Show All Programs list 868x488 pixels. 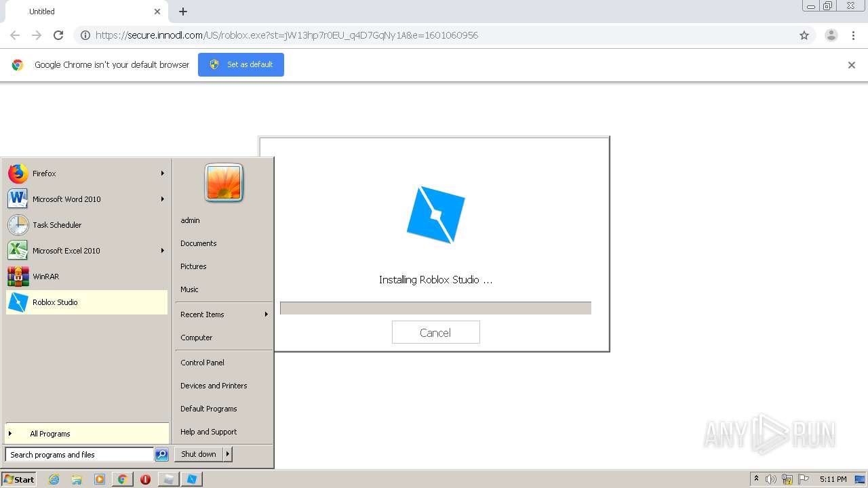pos(87,434)
